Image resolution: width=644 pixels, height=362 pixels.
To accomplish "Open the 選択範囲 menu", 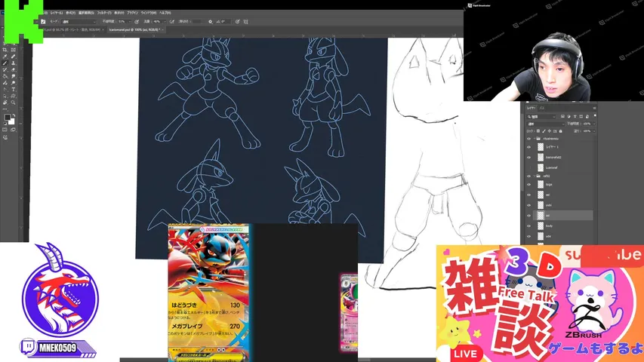I will [x=86, y=13].
